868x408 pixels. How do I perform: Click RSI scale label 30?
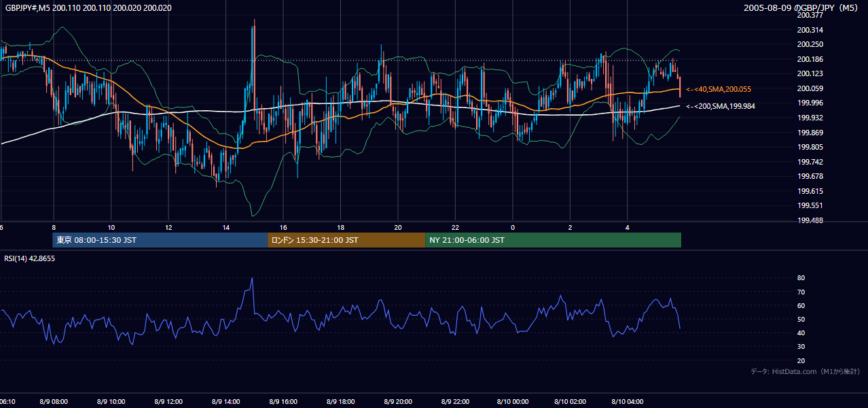pos(801,347)
